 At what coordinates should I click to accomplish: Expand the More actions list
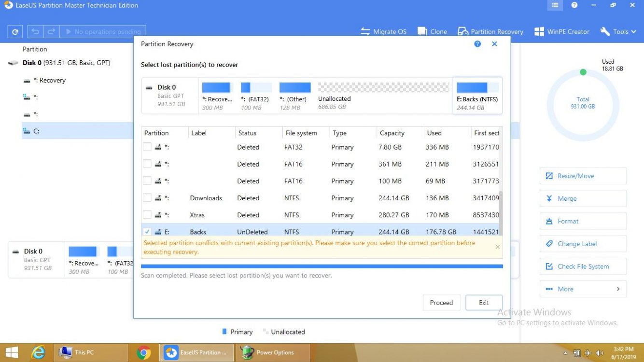click(x=583, y=289)
